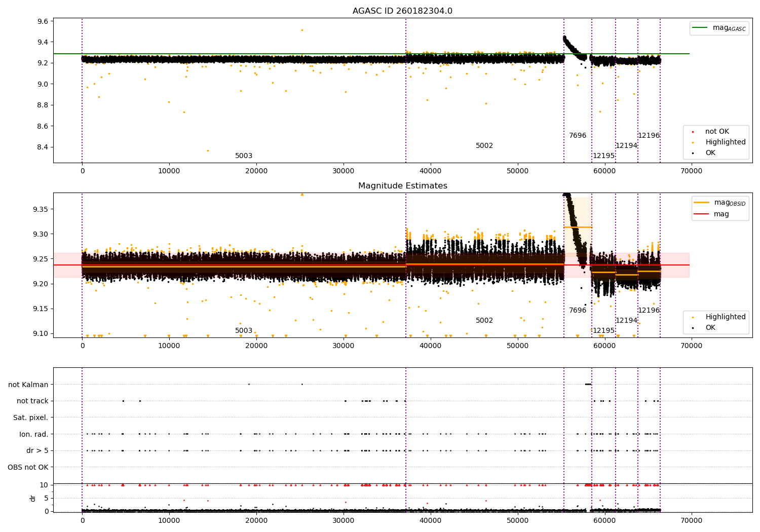Click obsid label 7696 in the AGASC ID plot
This screenshot has height=532, width=760.
(x=578, y=136)
